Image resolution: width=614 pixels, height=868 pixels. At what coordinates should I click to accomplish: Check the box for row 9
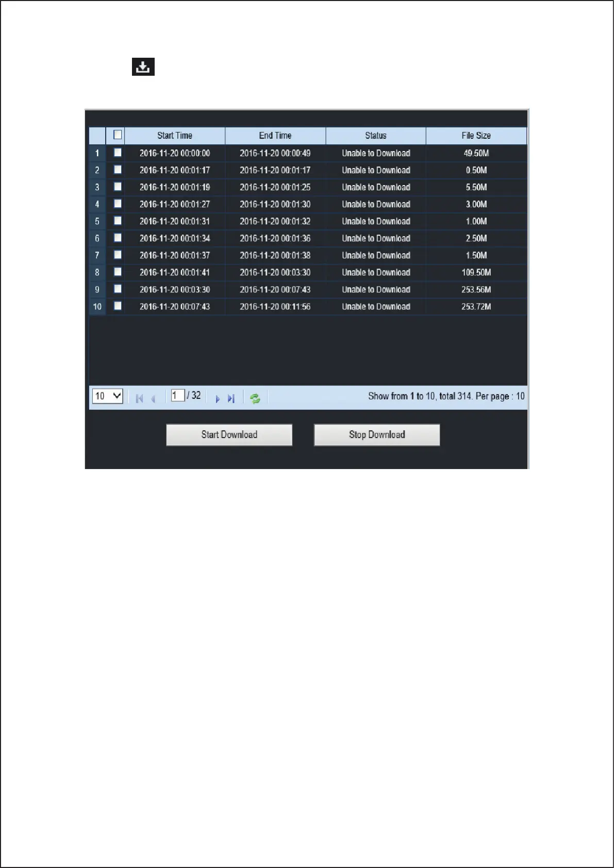click(118, 289)
